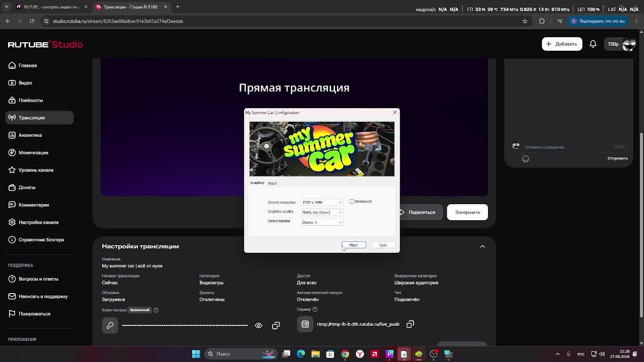This screenshot has height=362, width=644.
Task: Open the Select monitor dropdown
Action: (322, 222)
